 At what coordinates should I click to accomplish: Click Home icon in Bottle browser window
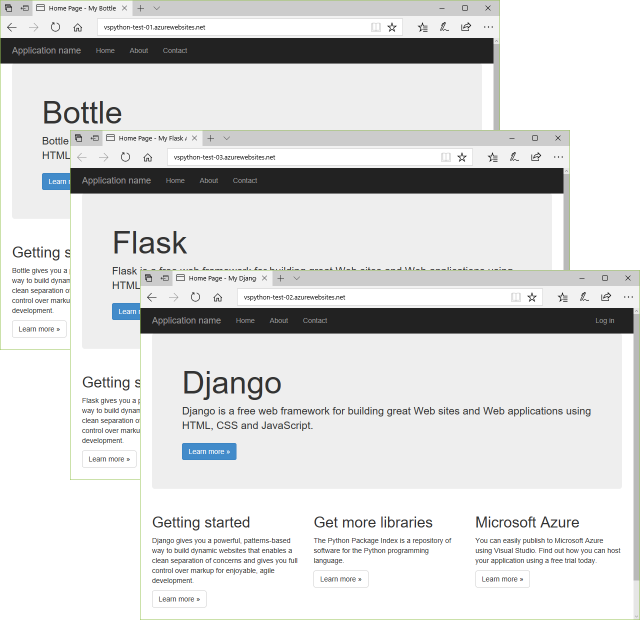point(78,28)
